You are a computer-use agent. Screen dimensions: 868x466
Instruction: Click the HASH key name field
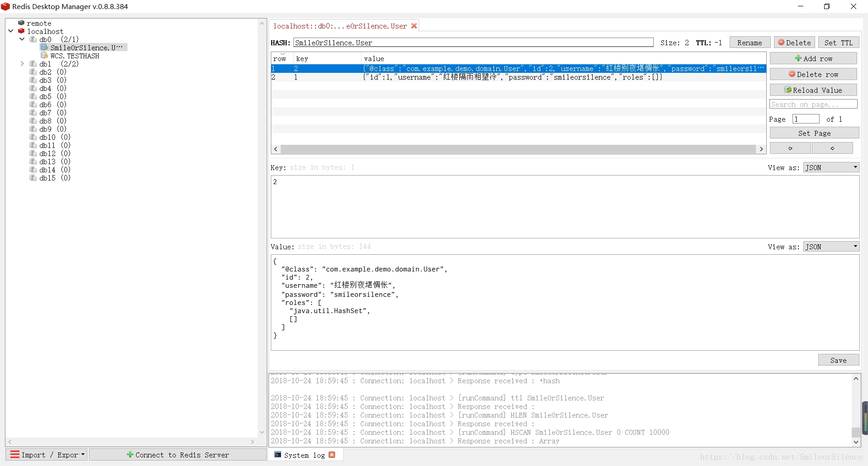(x=473, y=43)
